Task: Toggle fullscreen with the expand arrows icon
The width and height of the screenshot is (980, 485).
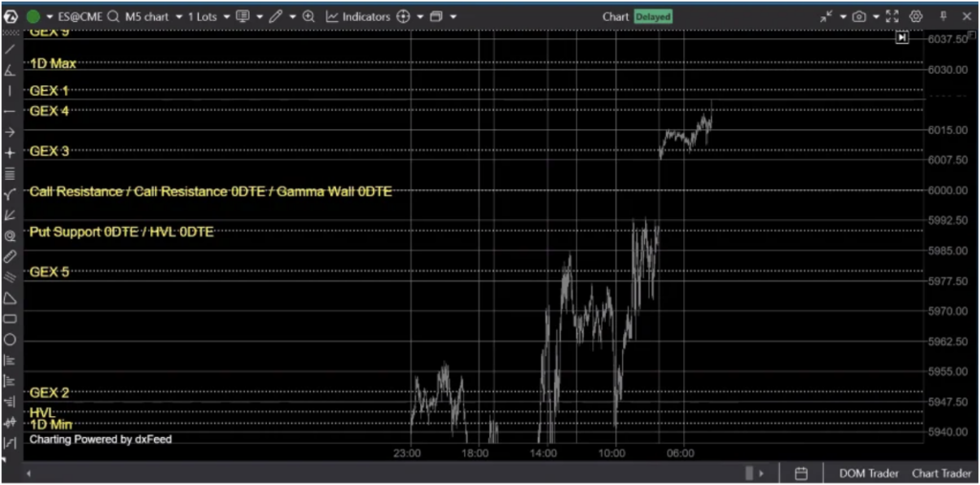Action: tap(893, 17)
